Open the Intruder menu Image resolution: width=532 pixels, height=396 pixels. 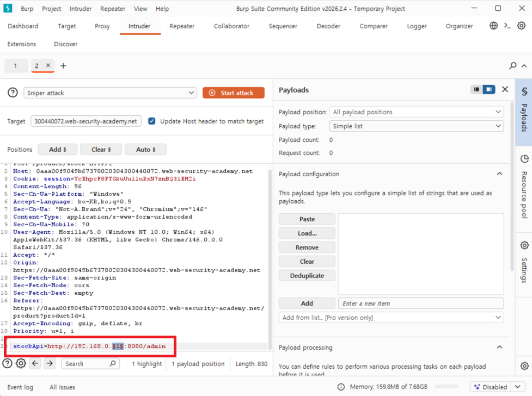pyautogui.click(x=81, y=9)
